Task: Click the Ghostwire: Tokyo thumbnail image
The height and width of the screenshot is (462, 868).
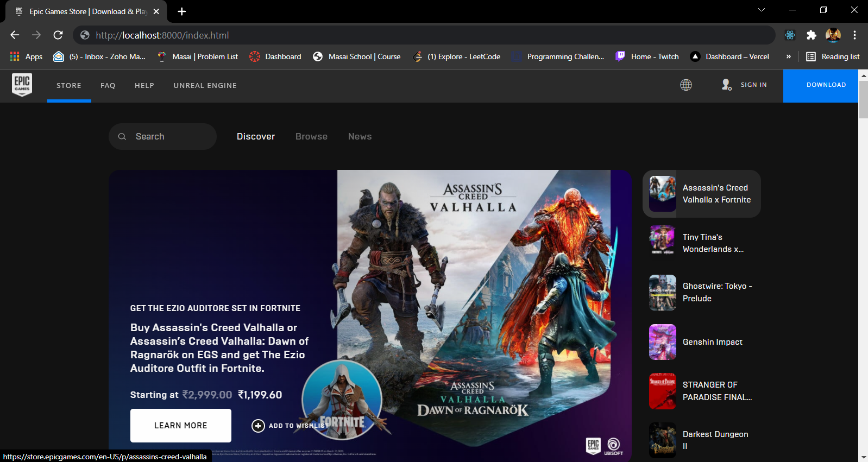Action: 663,293
